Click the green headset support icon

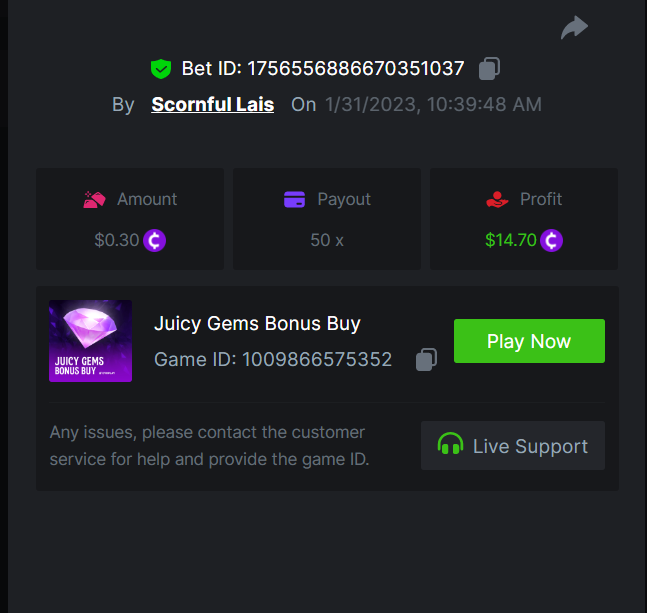[x=451, y=445]
